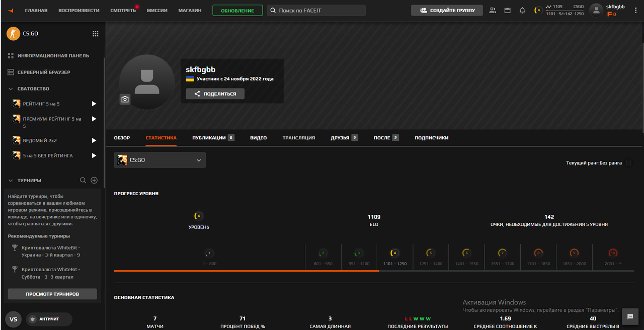Collapse the СВАТОВСТВО section

click(11, 89)
